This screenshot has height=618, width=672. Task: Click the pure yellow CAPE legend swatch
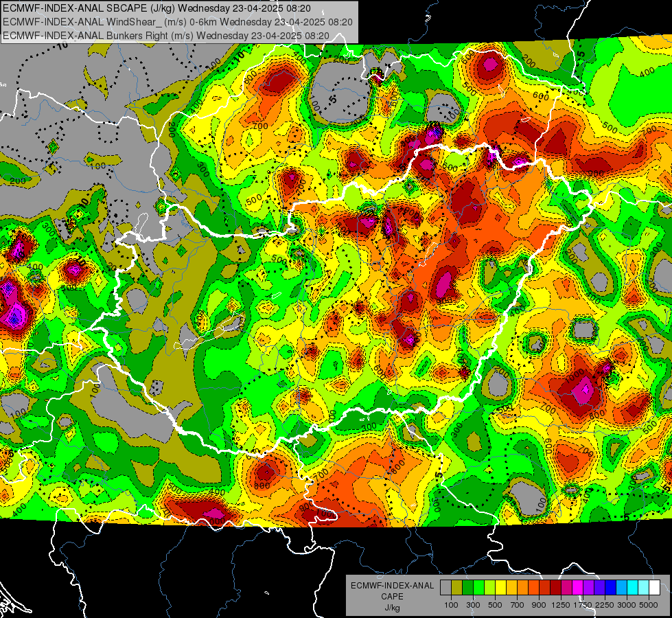(500, 587)
